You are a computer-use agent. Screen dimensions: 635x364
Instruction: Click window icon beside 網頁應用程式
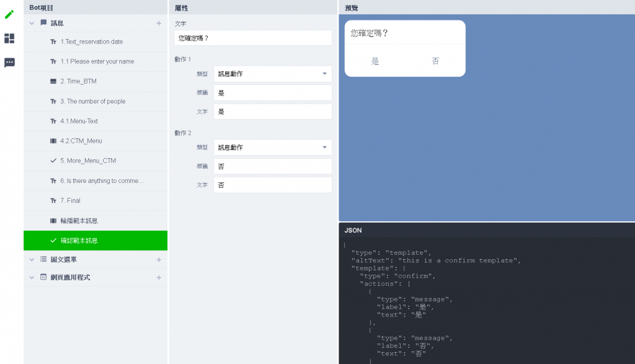[43, 277]
